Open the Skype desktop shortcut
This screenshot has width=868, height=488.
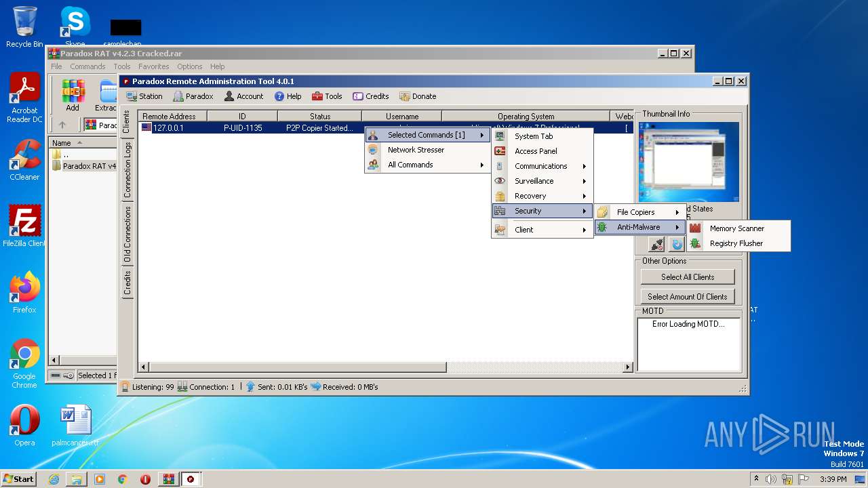click(x=75, y=27)
